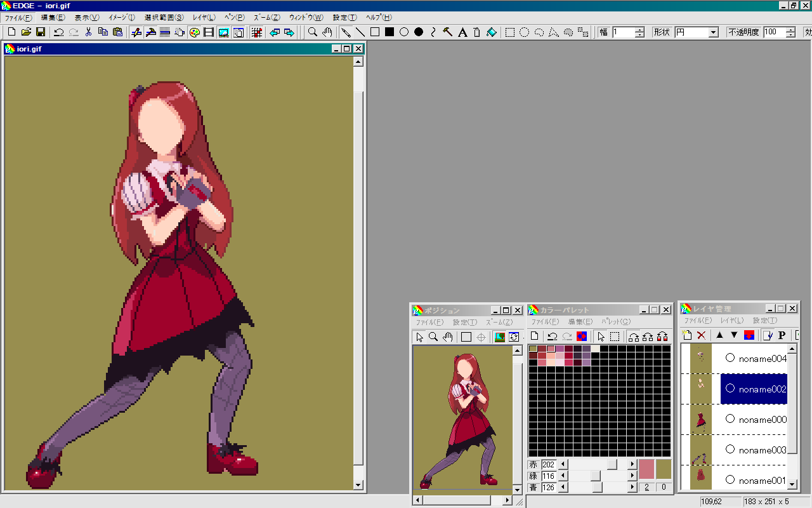Delete layer with red X icon

(x=701, y=335)
